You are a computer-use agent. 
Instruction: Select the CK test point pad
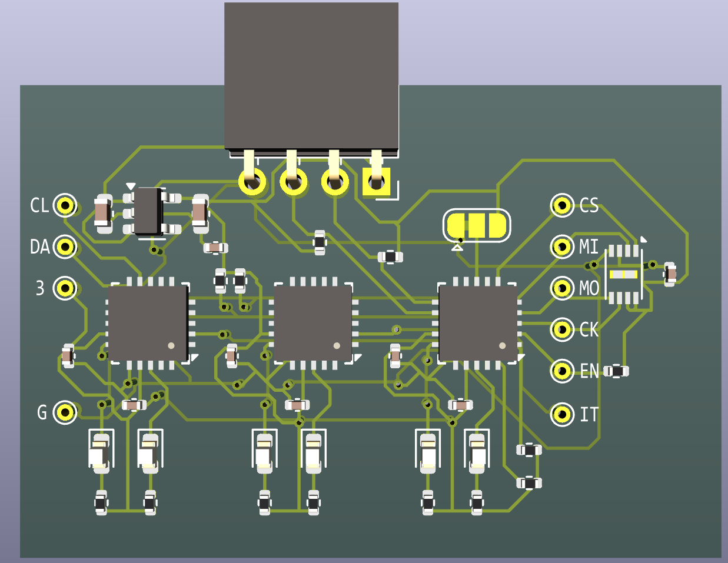(562, 329)
